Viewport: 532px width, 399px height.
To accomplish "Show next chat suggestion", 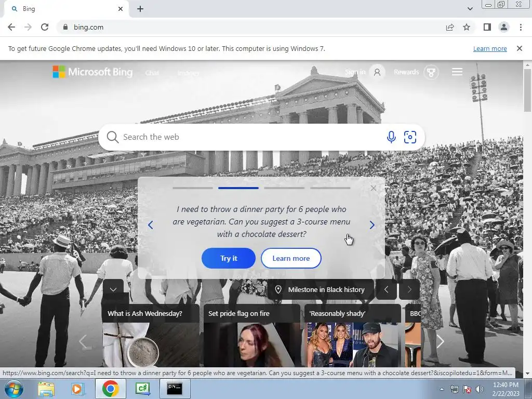I will tap(372, 225).
